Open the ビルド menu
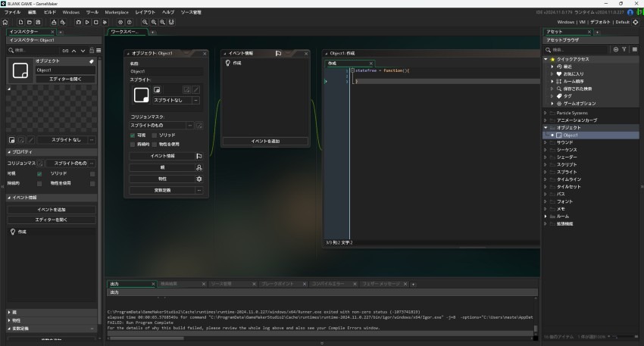The height and width of the screenshot is (346, 644). point(50,12)
